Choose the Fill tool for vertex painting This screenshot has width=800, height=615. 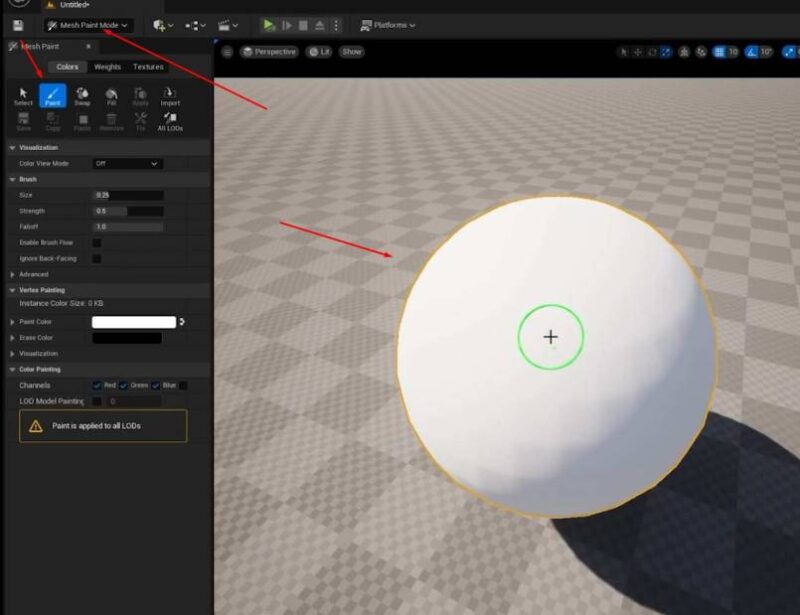110,95
